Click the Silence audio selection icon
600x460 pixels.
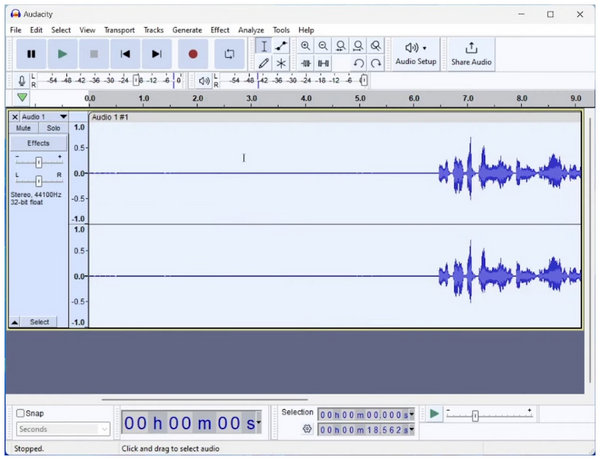(323, 63)
